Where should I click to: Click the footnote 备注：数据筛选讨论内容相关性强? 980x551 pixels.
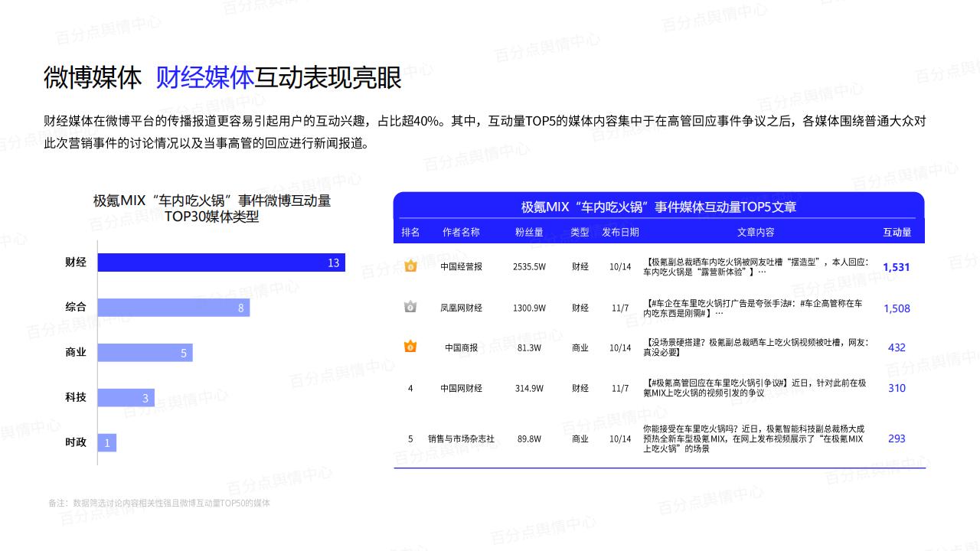pyautogui.click(x=159, y=503)
